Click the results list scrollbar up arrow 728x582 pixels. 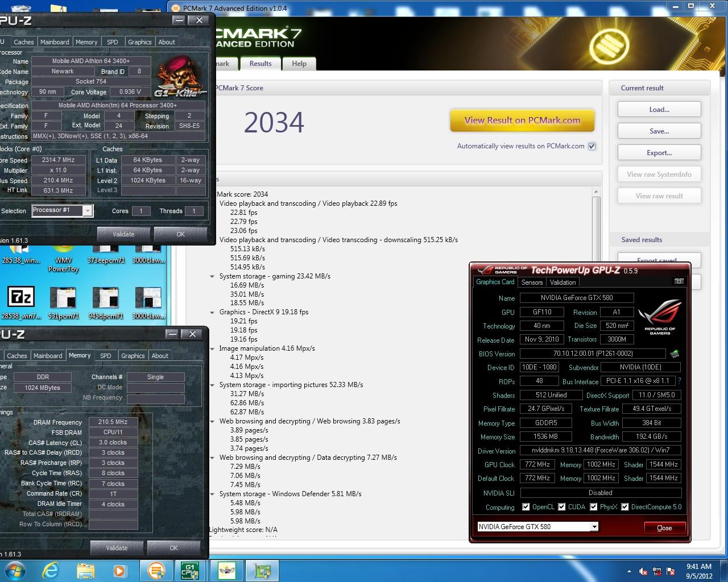pos(596,192)
